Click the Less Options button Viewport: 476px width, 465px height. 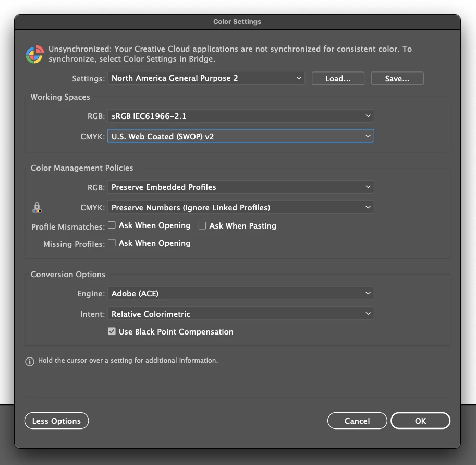[56, 421]
